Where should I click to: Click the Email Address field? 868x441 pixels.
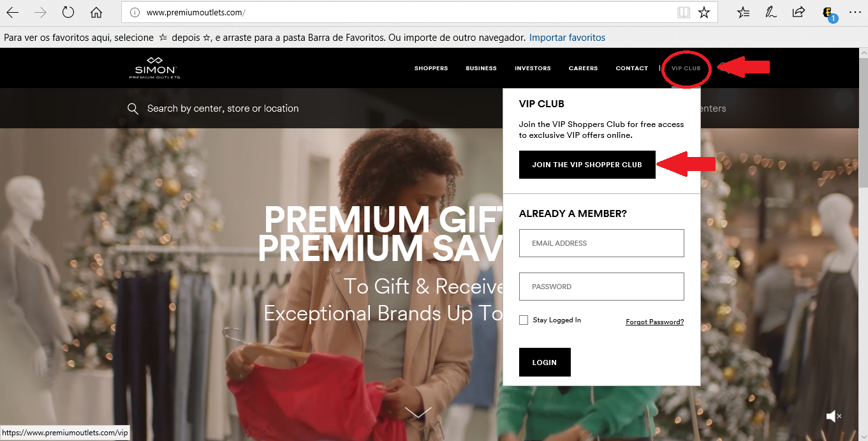click(x=601, y=243)
